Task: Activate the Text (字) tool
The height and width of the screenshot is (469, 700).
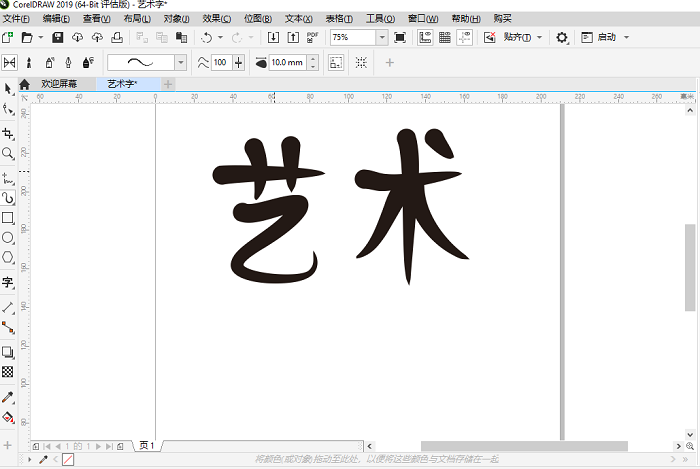Action: click(x=8, y=283)
